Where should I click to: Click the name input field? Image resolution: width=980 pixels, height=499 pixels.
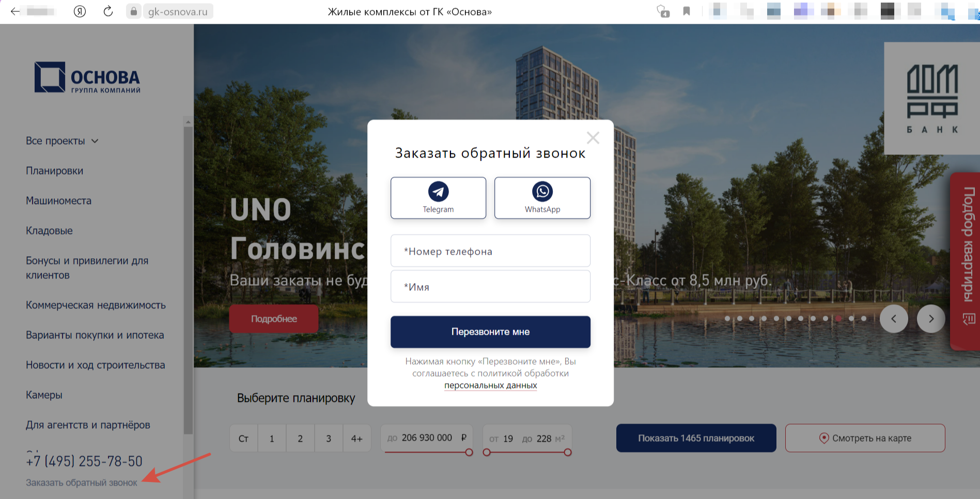(490, 287)
